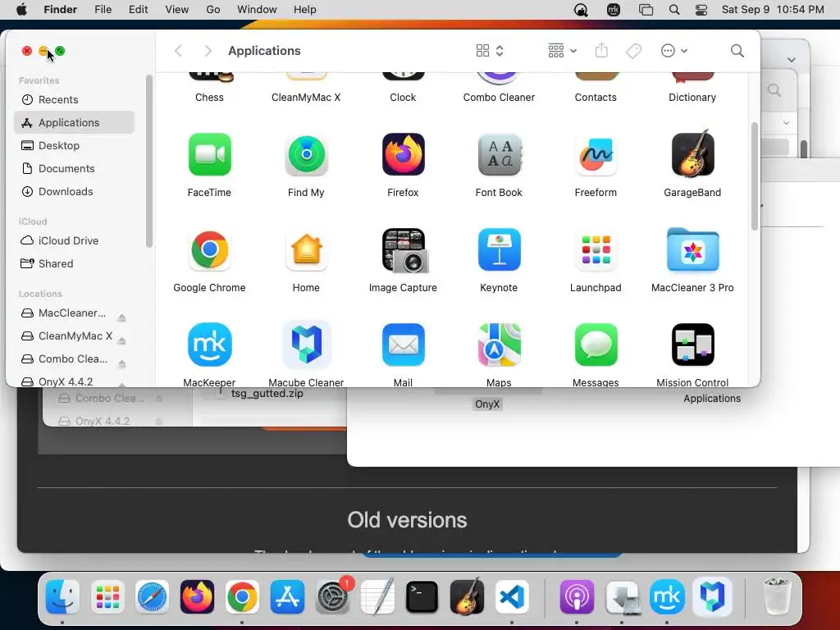Click the Finder search magnifier
The height and width of the screenshot is (630, 840).
click(737, 51)
